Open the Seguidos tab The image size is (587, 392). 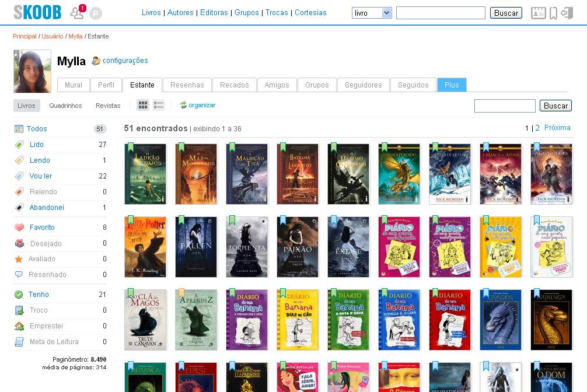click(x=413, y=85)
